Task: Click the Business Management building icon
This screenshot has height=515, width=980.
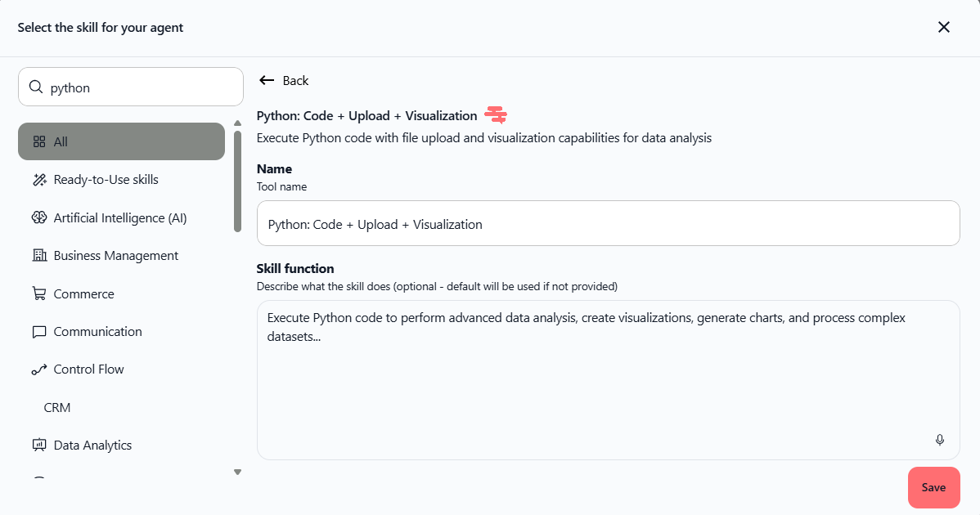Action: [38, 256]
